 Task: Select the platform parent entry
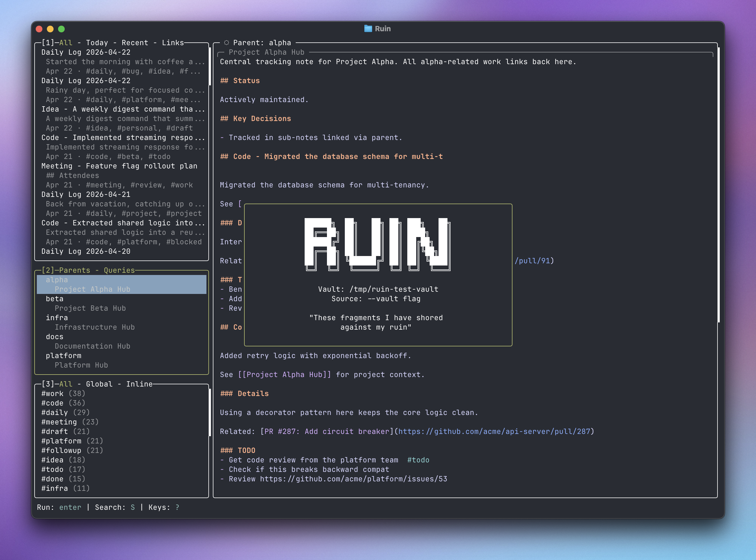[64, 356]
